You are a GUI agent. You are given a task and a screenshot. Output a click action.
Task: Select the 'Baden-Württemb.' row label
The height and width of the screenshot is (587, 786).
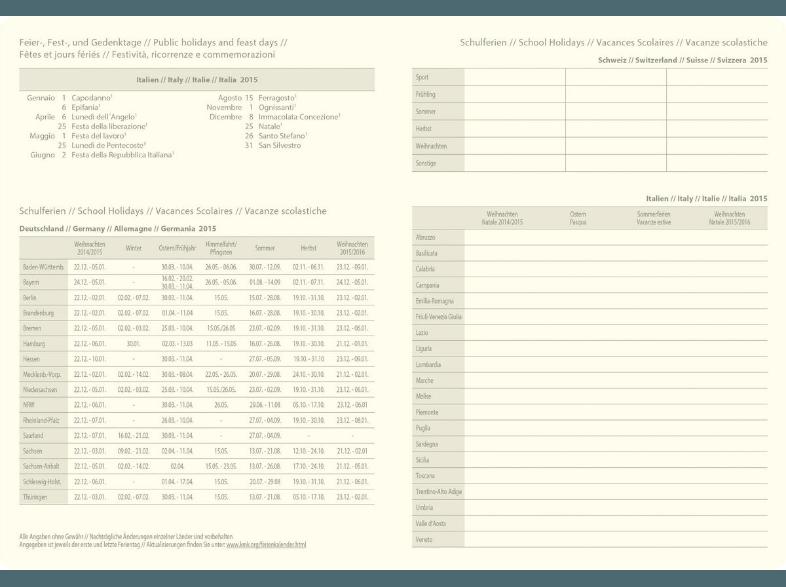(x=43, y=267)
